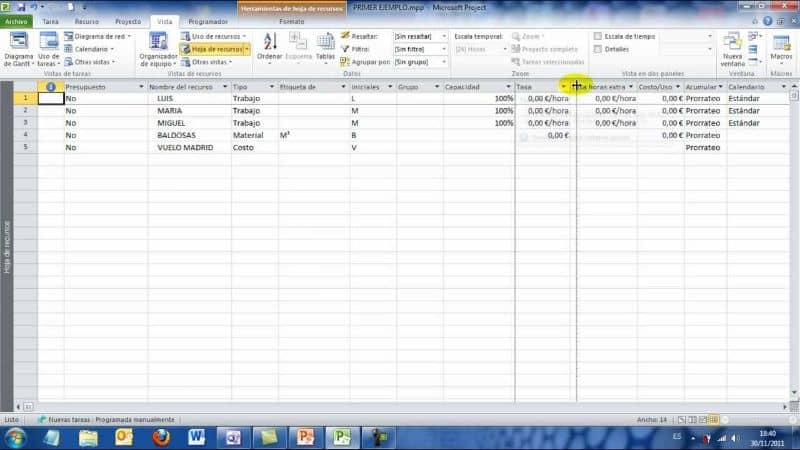This screenshot has width=800, height=450.
Task: Click the Material type cell
Action: tap(254, 135)
